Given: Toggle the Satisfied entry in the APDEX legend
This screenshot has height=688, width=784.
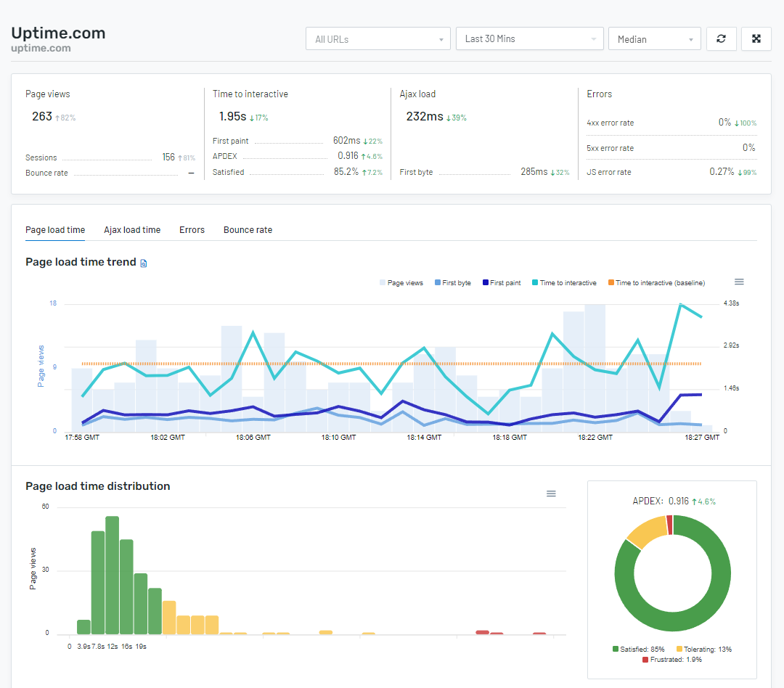Looking at the screenshot, I should [640, 650].
